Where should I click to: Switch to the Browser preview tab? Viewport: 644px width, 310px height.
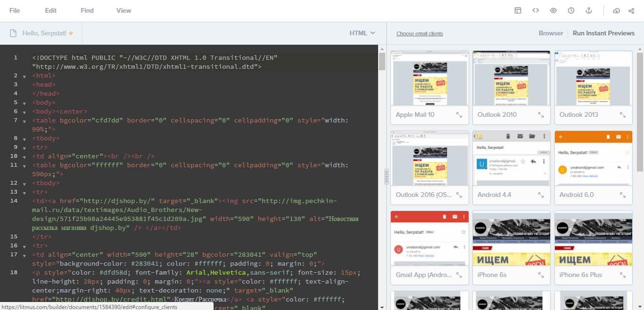click(x=551, y=33)
